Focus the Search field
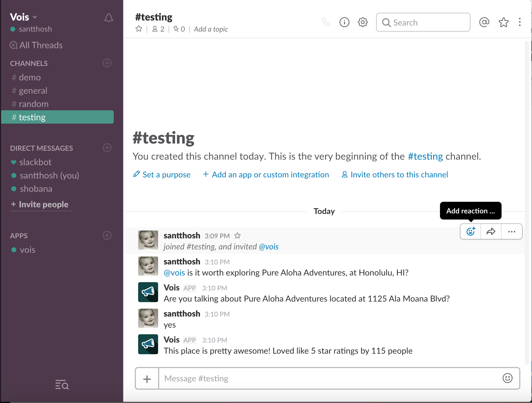This screenshot has width=532, height=403. (x=423, y=22)
